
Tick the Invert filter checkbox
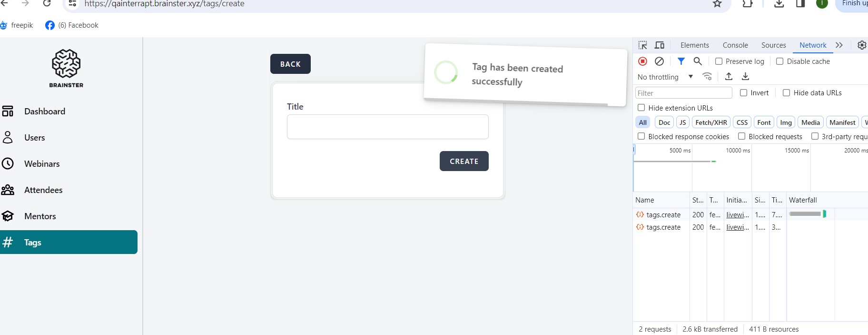[744, 93]
